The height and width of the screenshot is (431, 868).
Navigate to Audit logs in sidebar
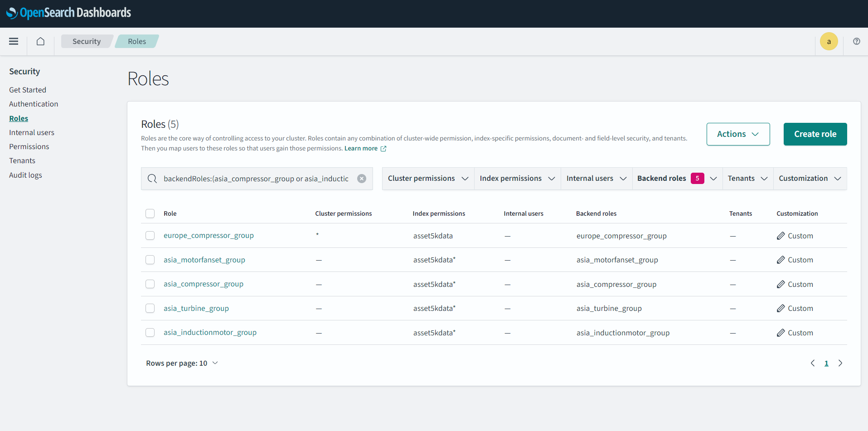25,175
